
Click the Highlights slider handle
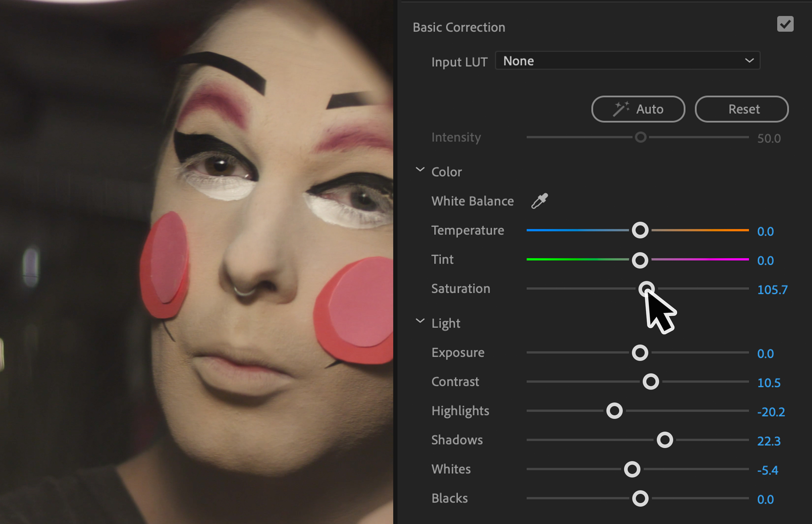point(614,411)
